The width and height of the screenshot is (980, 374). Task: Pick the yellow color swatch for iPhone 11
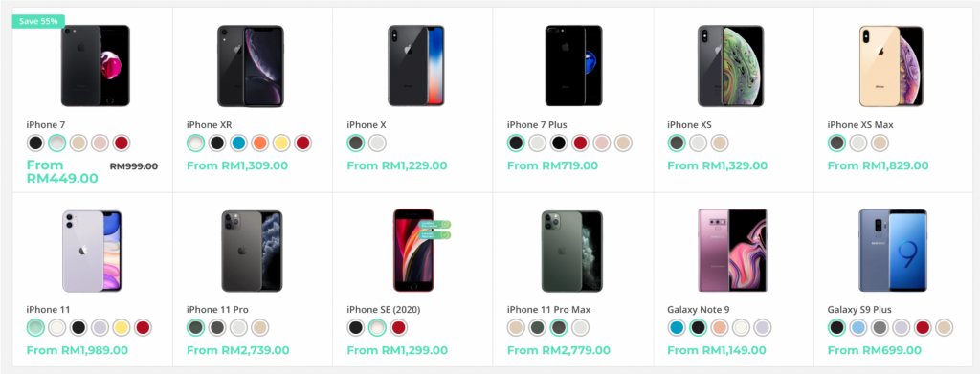[x=122, y=327]
